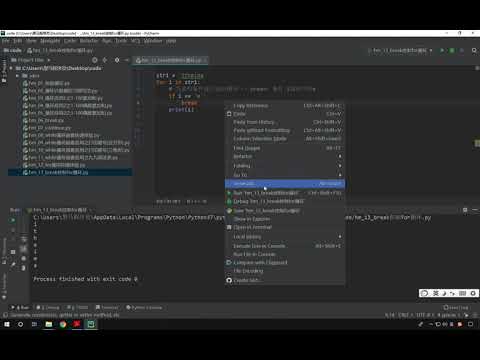This screenshot has width=480, height=360.
Task: Choose Generate... in context menu
Action: pyautogui.click(x=285, y=184)
